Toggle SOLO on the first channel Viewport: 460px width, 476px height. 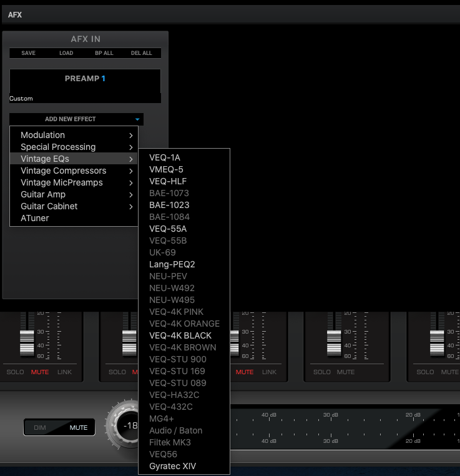(x=15, y=372)
